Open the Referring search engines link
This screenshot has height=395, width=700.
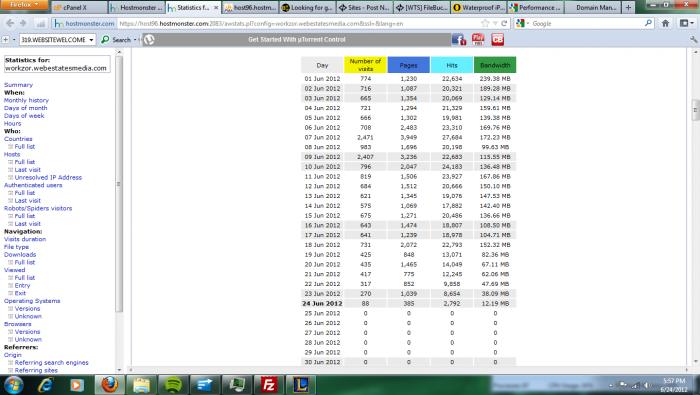(51, 362)
